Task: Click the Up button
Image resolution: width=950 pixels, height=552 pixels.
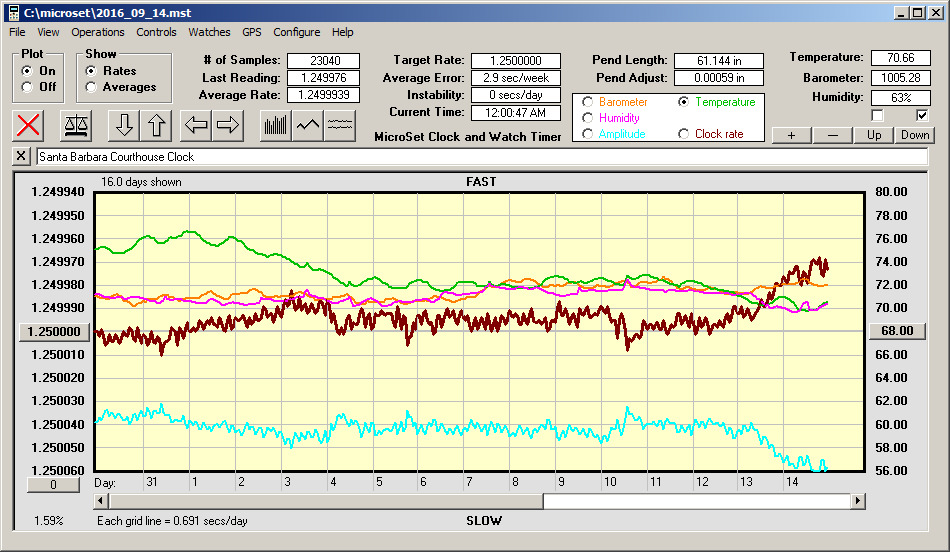Action: coord(874,135)
